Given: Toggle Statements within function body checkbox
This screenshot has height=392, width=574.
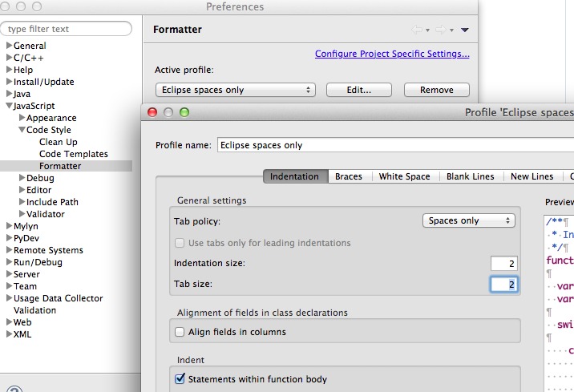Looking at the screenshot, I should (180, 378).
